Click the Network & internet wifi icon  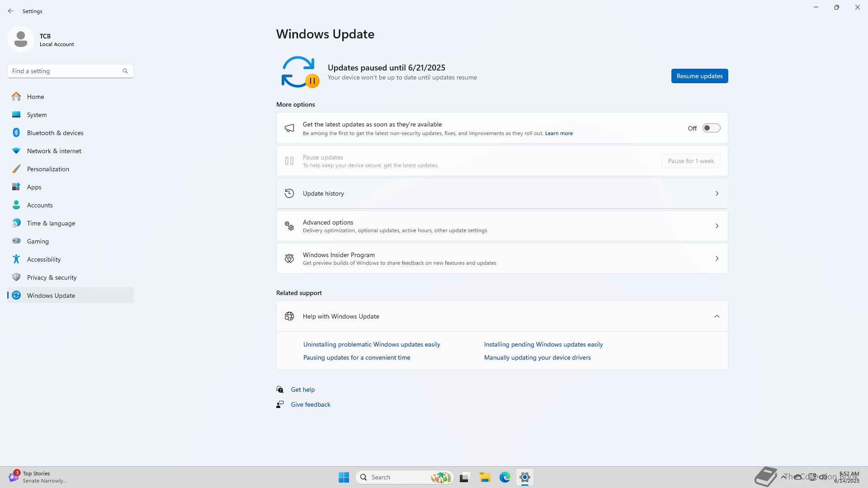coord(16,151)
